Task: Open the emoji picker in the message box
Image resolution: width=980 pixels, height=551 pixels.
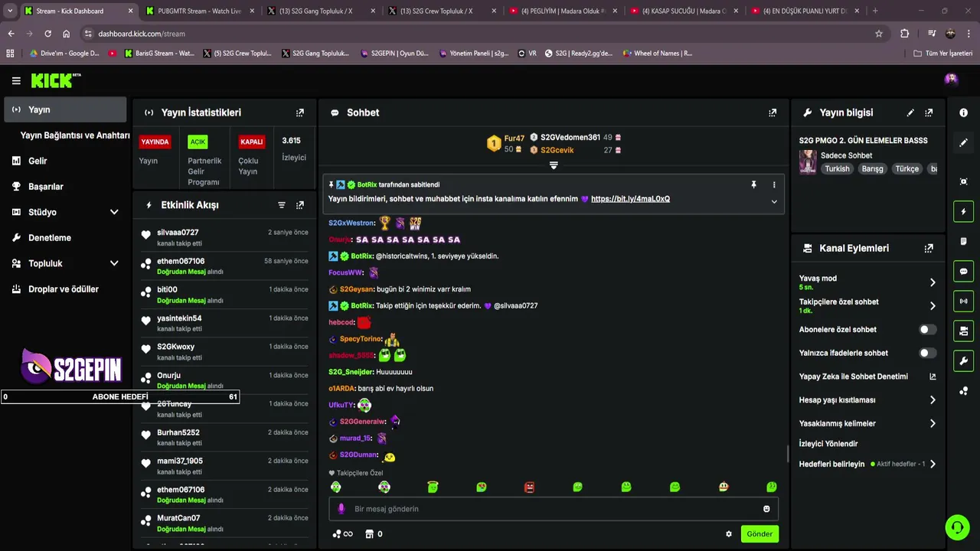Action: pyautogui.click(x=766, y=509)
